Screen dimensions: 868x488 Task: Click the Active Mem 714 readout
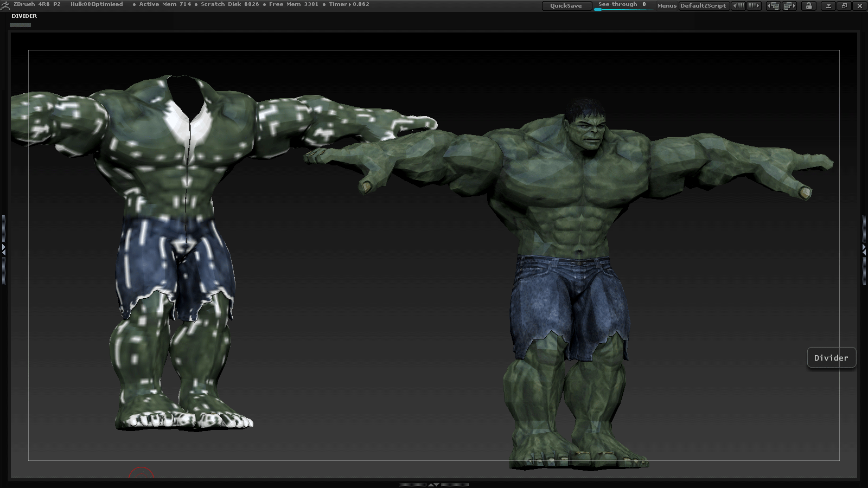coord(165,4)
